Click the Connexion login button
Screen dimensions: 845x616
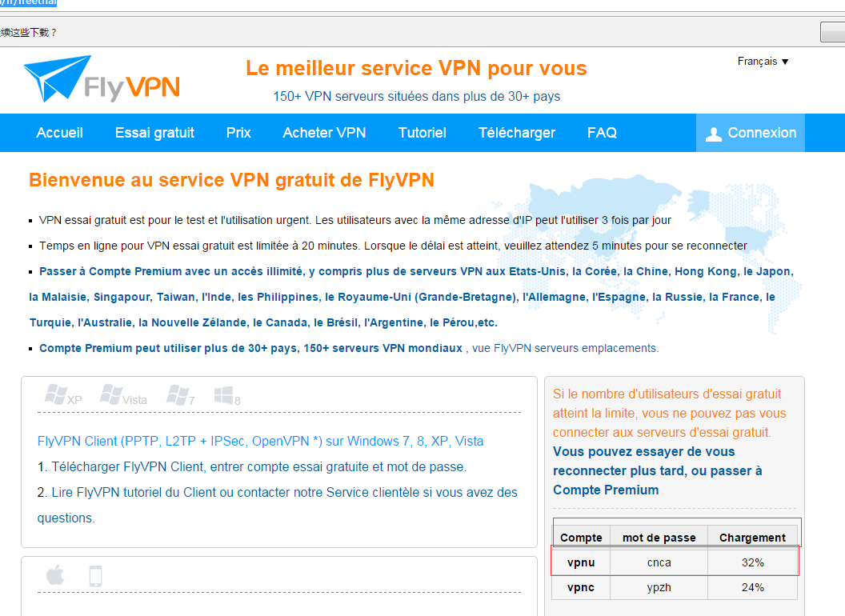point(751,133)
